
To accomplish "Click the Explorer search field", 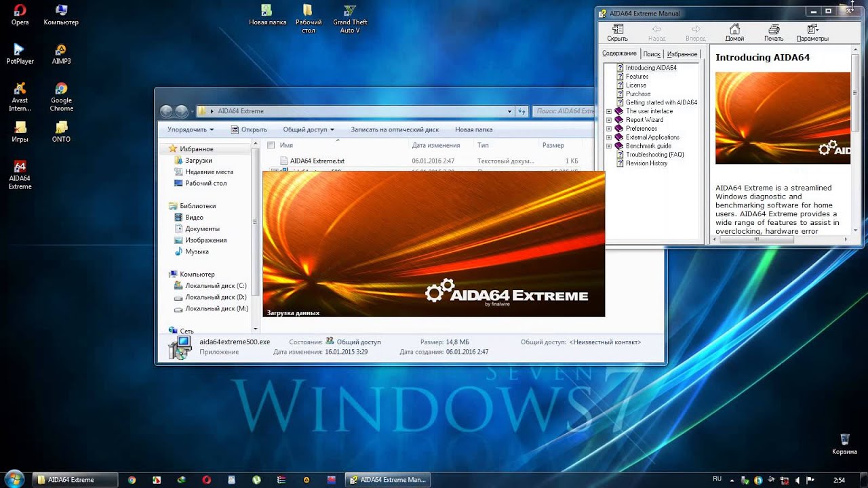I will [564, 111].
